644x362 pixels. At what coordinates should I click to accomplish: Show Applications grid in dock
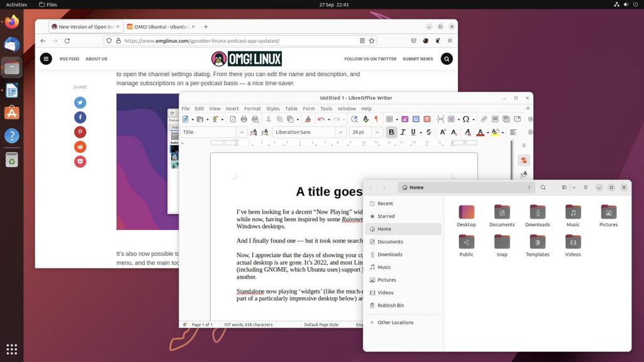pos(11,349)
